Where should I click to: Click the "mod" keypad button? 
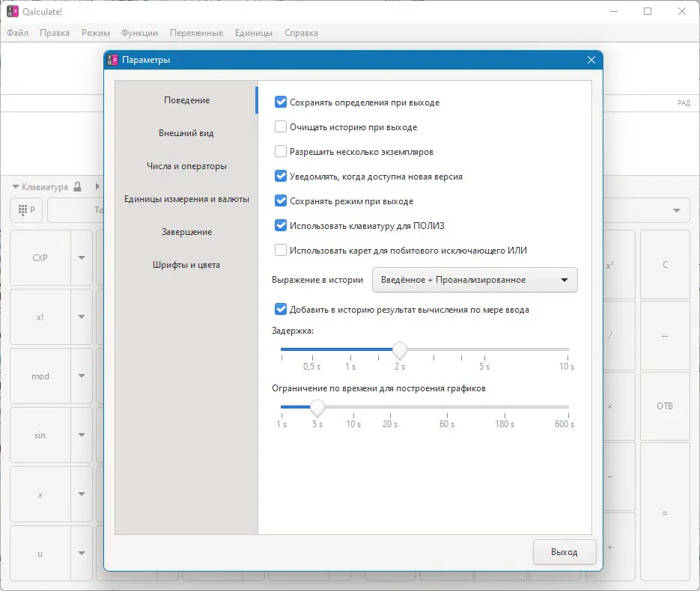40,376
